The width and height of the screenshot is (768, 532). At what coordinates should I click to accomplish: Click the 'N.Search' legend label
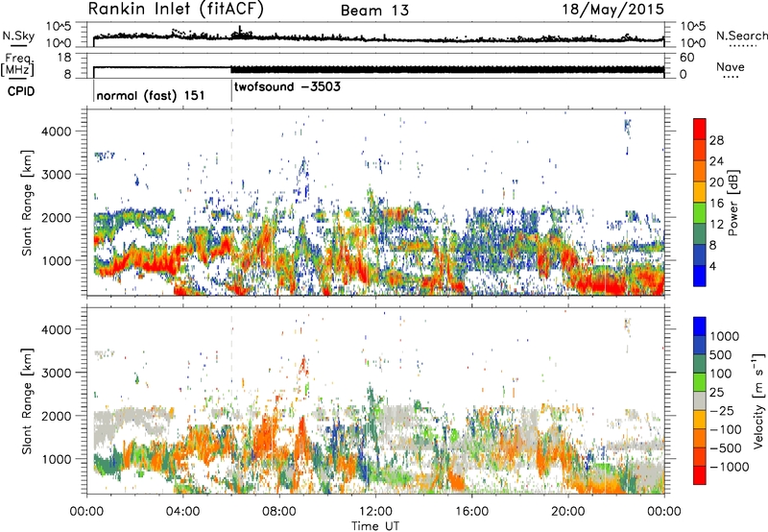[741, 36]
